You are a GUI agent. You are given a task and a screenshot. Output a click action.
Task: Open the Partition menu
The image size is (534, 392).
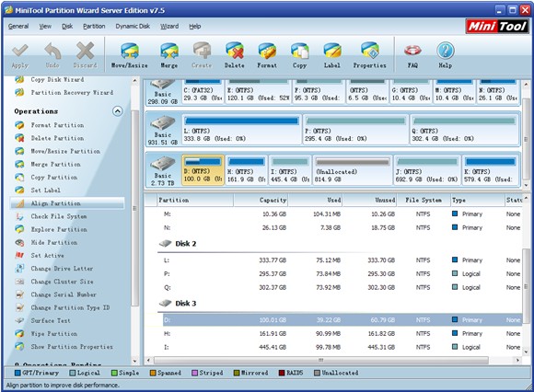[94, 26]
